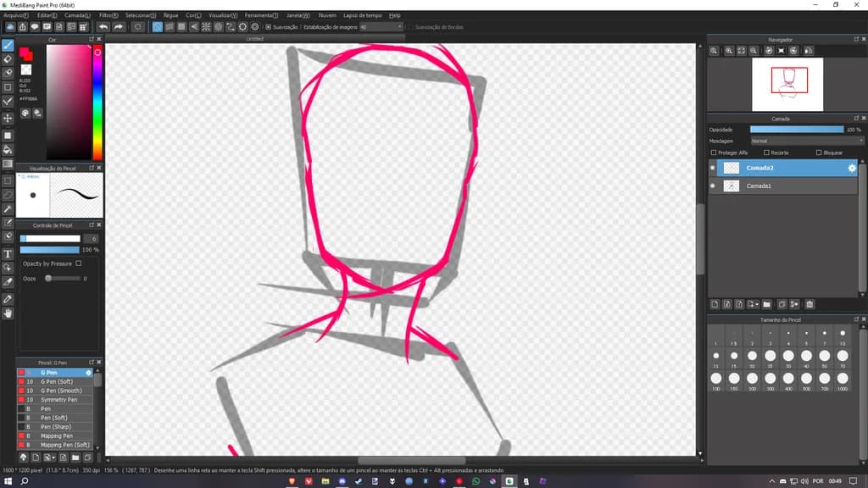This screenshot has width=868, height=488.
Task: Select Mapping Pen brush
Action: pos(55,436)
